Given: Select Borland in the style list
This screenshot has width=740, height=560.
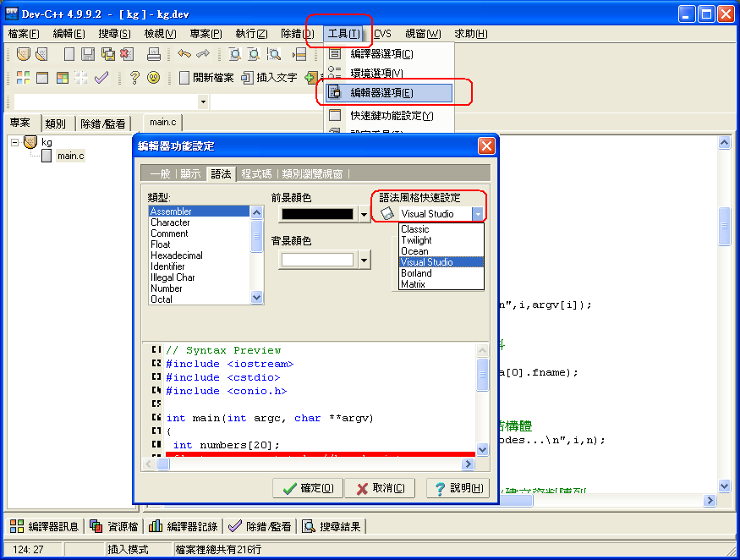Looking at the screenshot, I should tap(441, 273).
